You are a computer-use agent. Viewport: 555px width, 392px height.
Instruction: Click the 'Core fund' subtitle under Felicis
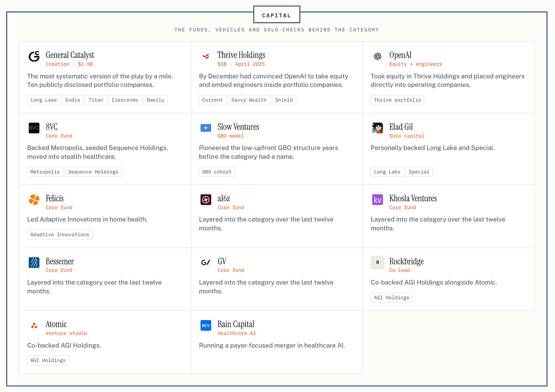pos(59,208)
